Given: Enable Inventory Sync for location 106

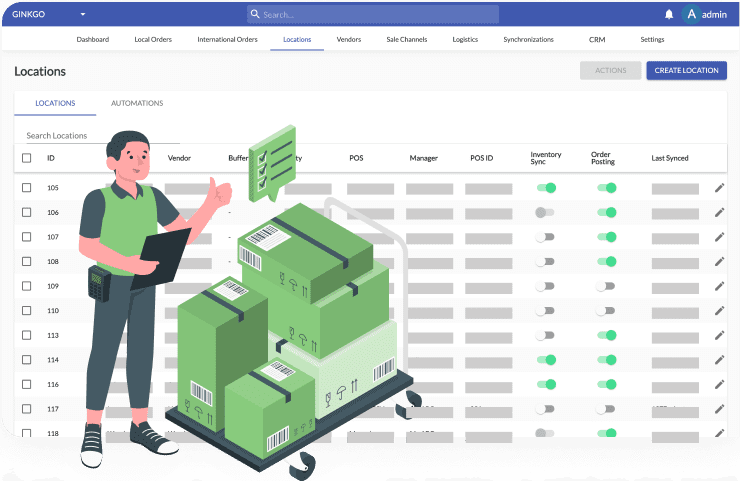Looking at the screenshot, I should 545,212.
